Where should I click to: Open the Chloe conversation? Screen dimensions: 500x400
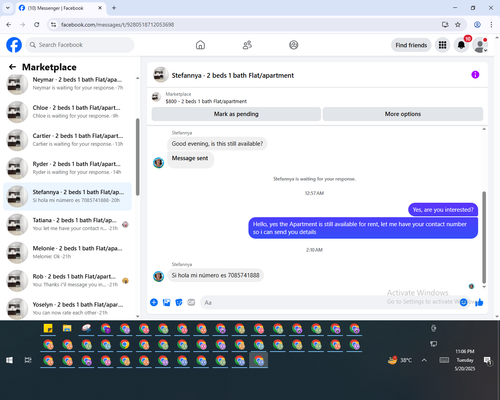(x=67, y=112)
